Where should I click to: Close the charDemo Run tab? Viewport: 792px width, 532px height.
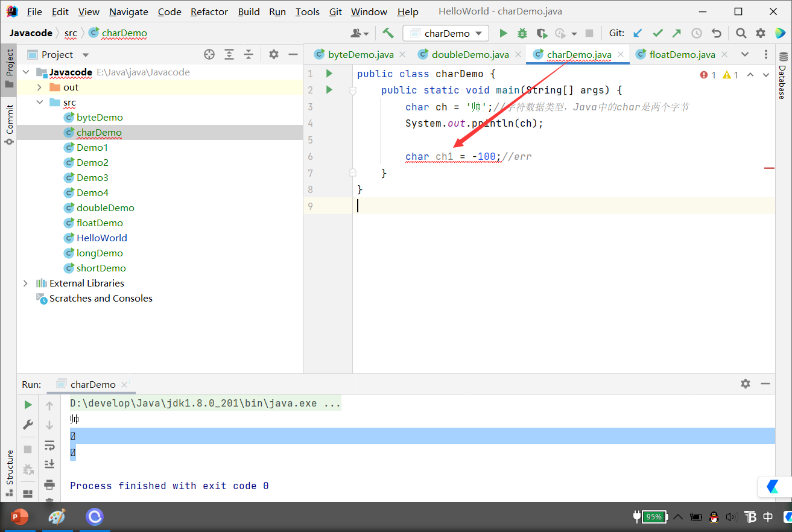tap(124, 384)
